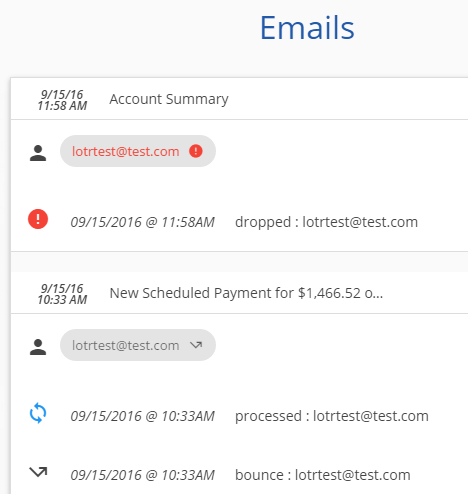Click the processed : lotrtest@test.com event text

point(332,416)
